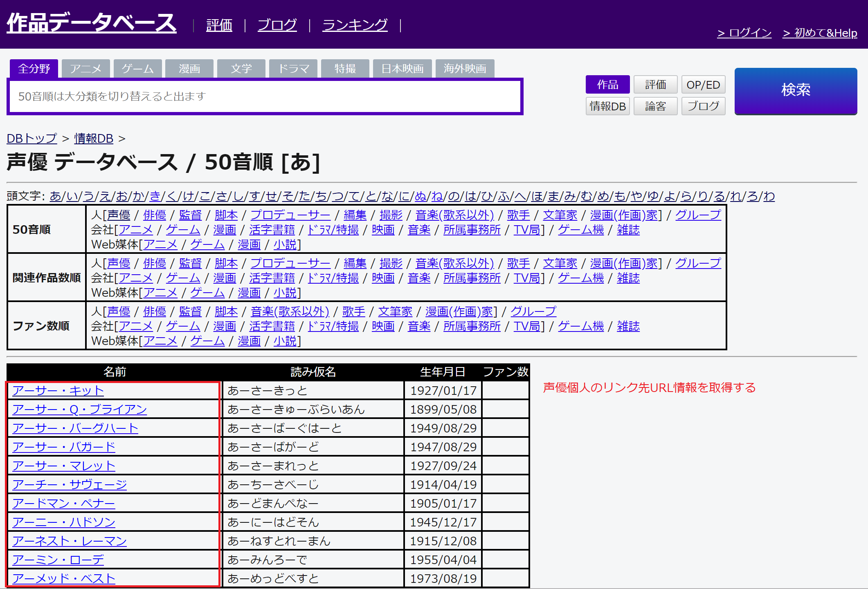Open 監督 in the 50音順 row
Viewport: 868px width, 589px height.
tap(190, 215)
